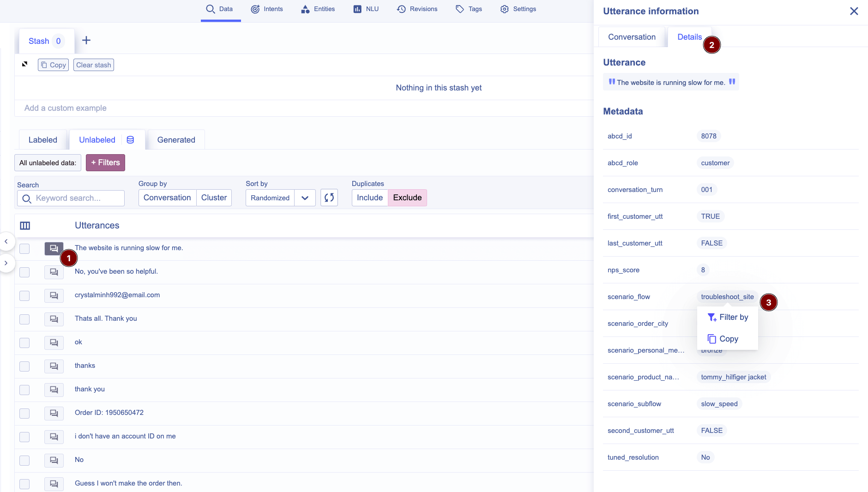Switch to the Conversation tab
Screen dimensions: 868x492
click(631, 37)
